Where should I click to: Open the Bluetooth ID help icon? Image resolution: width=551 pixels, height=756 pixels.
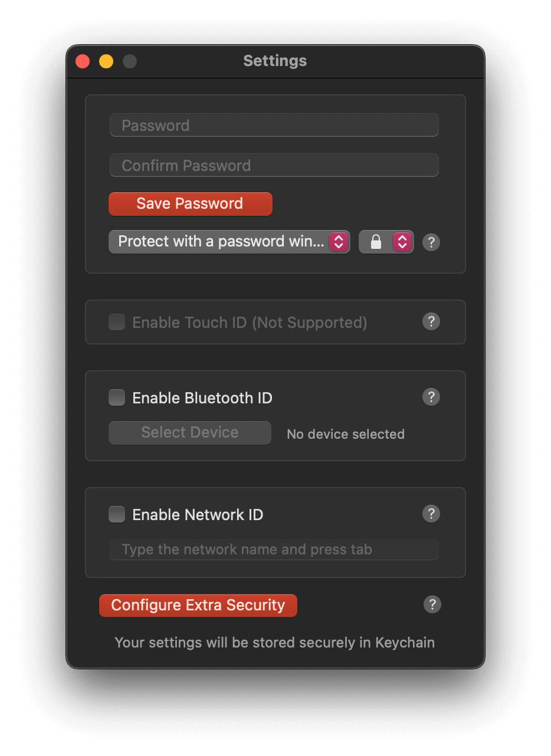(x=431, y=397)
